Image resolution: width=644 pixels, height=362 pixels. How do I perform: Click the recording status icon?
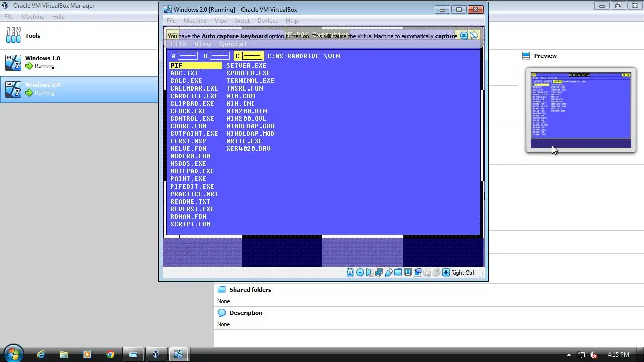417,273
